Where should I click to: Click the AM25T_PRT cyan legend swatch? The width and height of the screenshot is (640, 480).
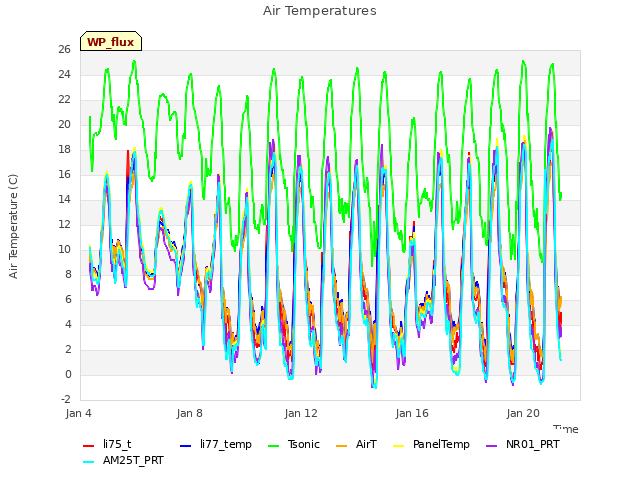(x=89, y=462)
